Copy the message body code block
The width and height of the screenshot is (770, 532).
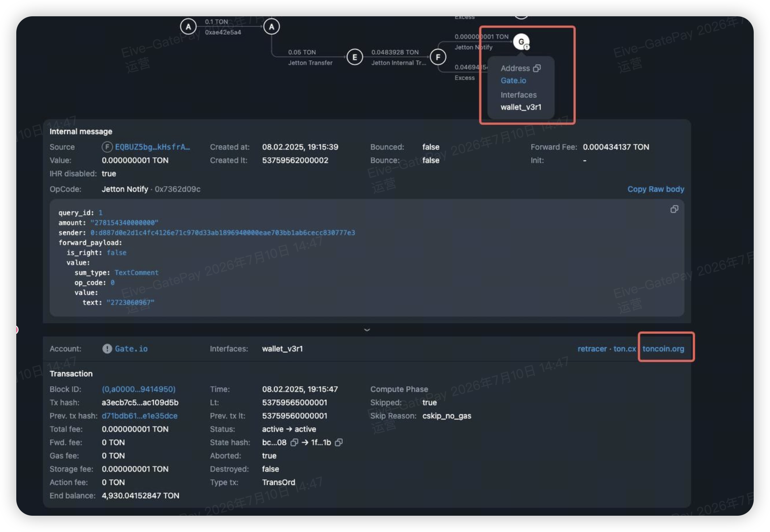coord(674,209)
